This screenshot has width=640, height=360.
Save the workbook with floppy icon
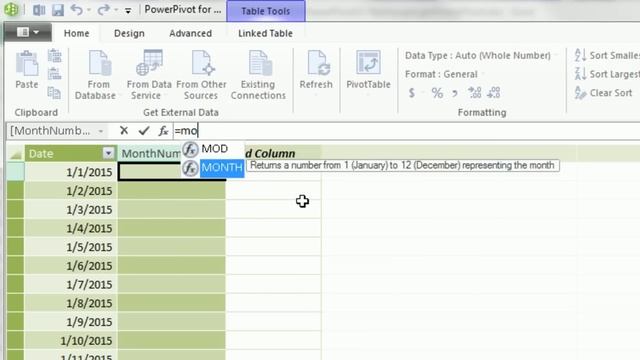coord(58,10)
